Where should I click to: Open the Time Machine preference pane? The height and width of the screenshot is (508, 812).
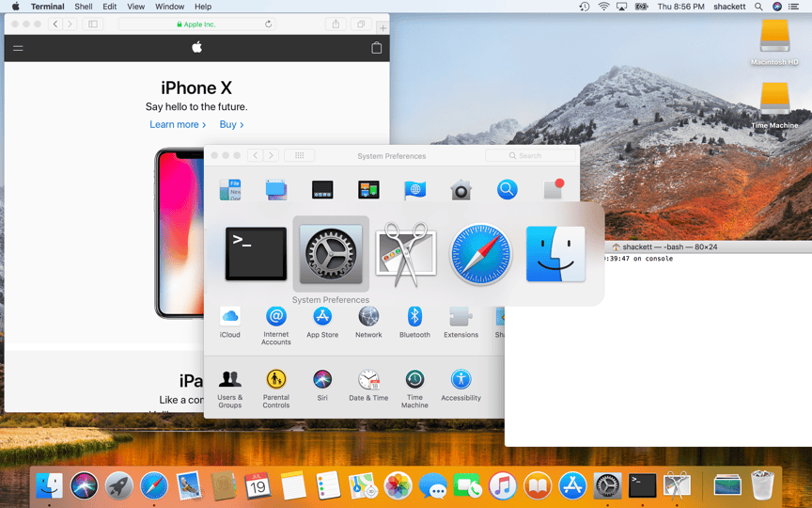coord(414,389)
